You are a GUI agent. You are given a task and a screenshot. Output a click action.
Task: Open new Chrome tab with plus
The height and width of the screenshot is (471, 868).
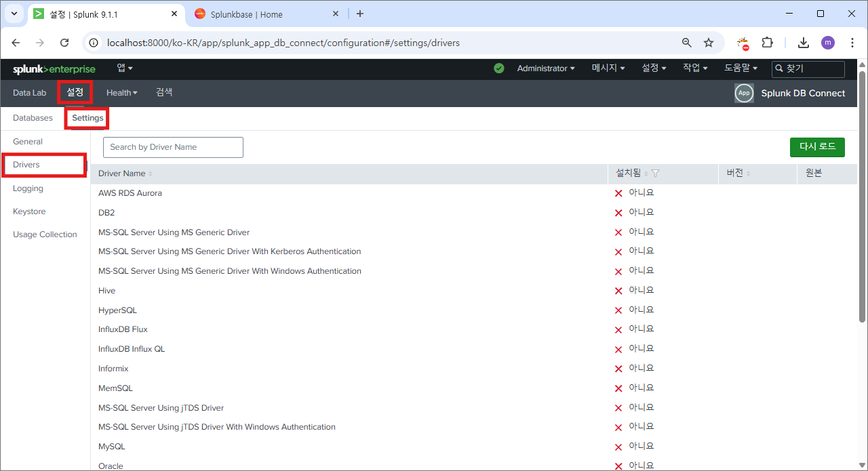(359, 14)
